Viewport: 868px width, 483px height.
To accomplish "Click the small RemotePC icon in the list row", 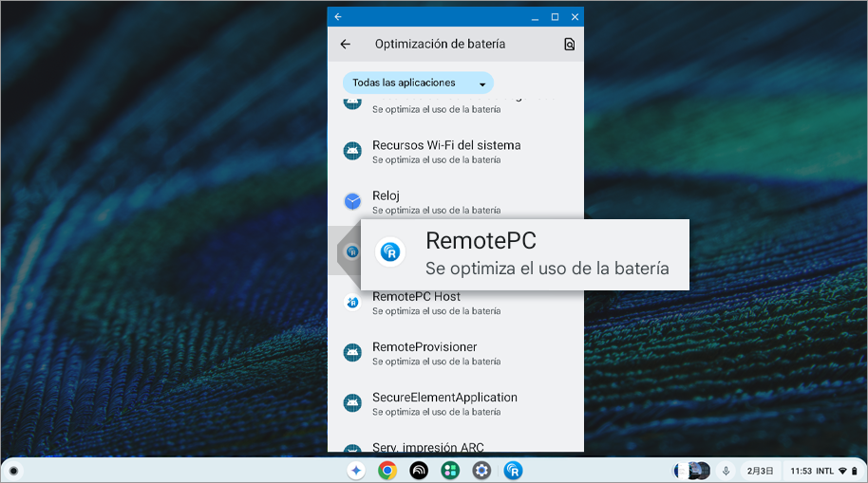I will (352, 252).
